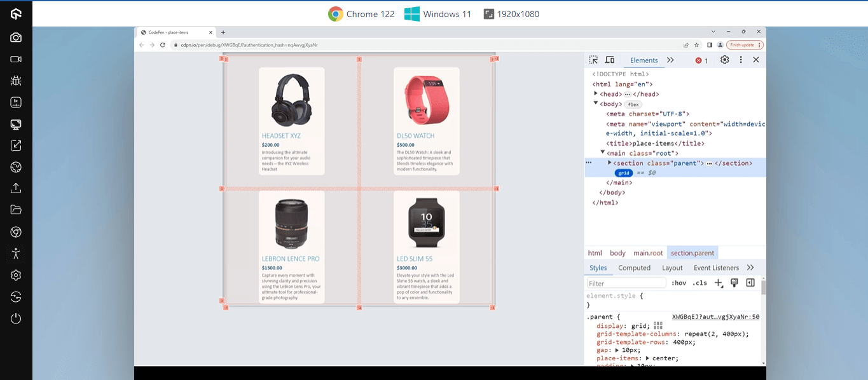The height and width of the screenshot is (380, 868).
Task: Open the grid editor icon beside display
Action: [x=658, y=325]
